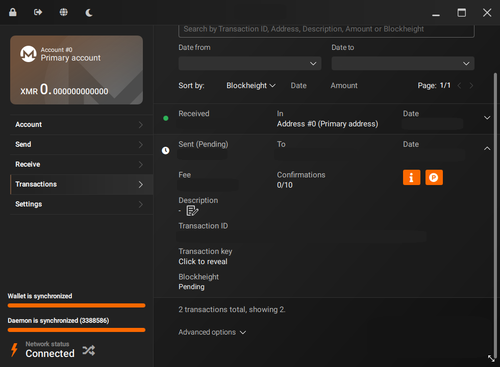Open the Date to dropdown
Screen dimensions: 500x367
(403, 63)
